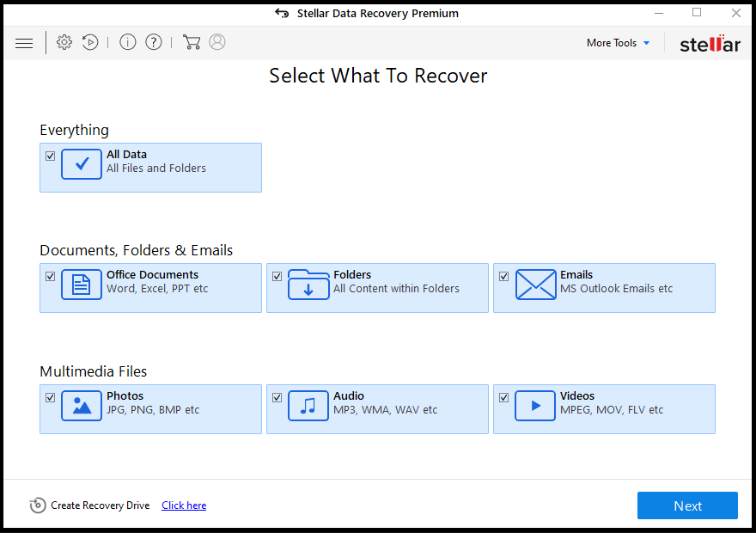Click the shopping cart icon
756x533 pixels.
192,42
